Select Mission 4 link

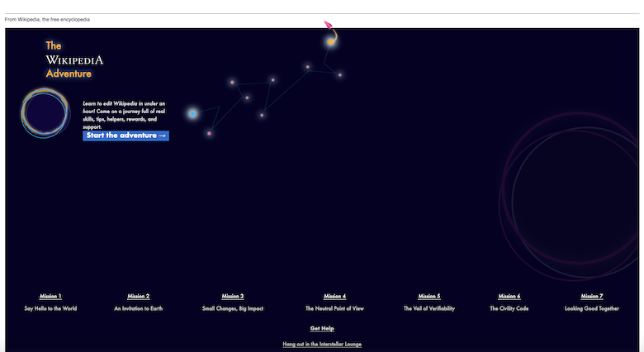click(334, 296)
